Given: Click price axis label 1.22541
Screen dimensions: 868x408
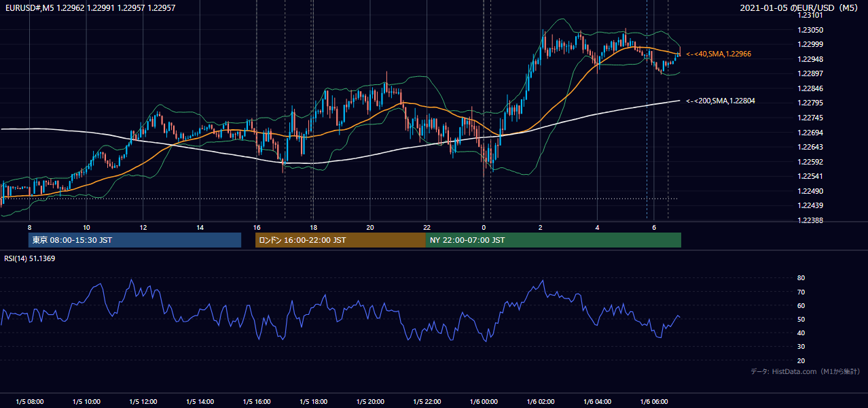Looking at the screenshot, I should click(810, 176).
